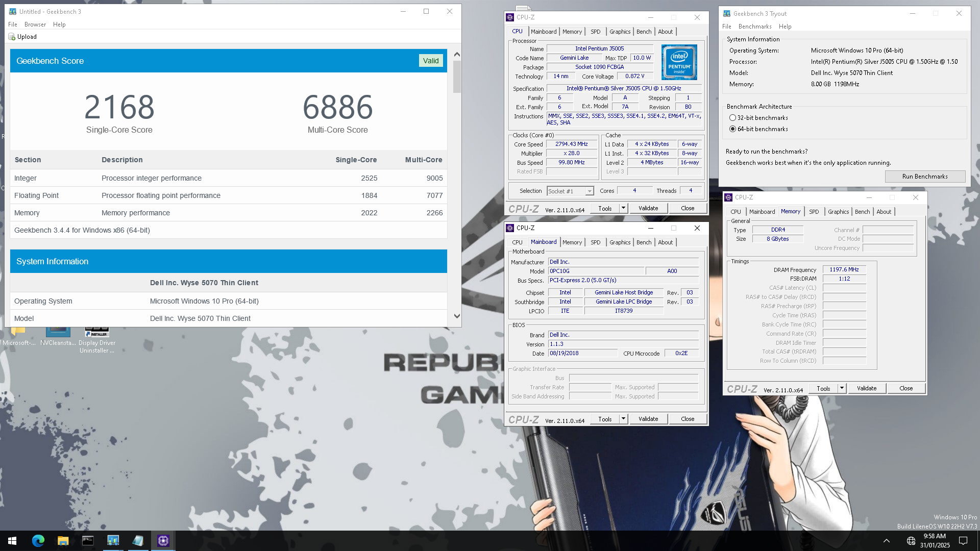
Task: Click Close button in Memory CPU-Z window
Action: click(906, 388)
